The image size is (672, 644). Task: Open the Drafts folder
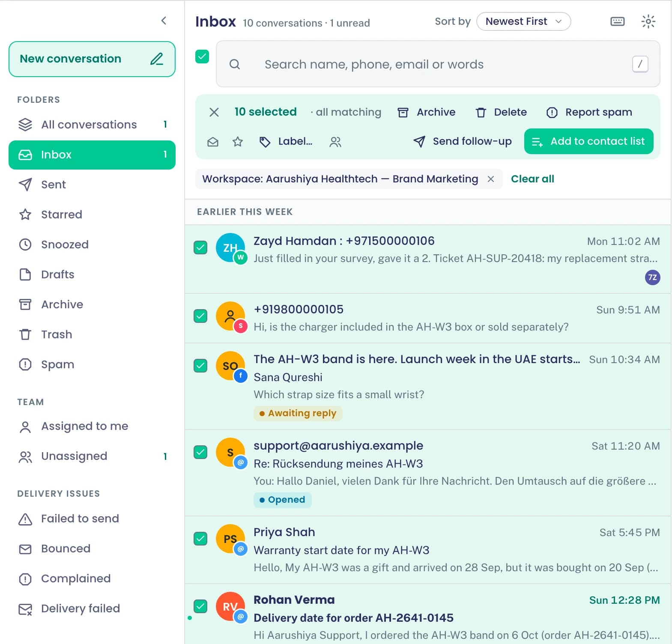click(92, 274)
